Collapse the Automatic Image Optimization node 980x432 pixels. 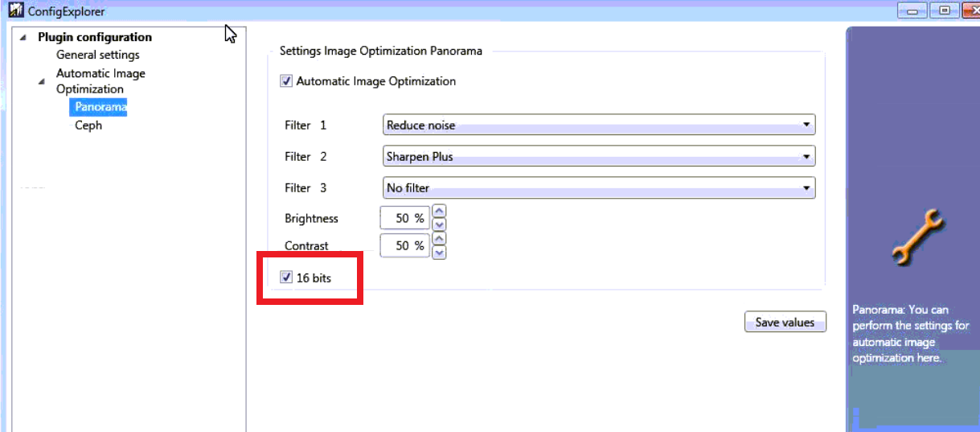(x=41, y=81)
